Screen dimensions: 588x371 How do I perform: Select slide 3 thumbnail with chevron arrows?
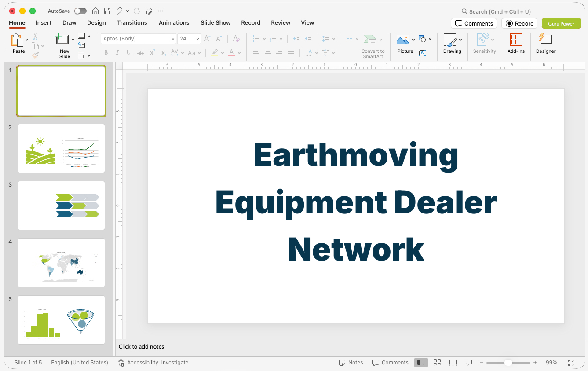(x=62, y=206)
